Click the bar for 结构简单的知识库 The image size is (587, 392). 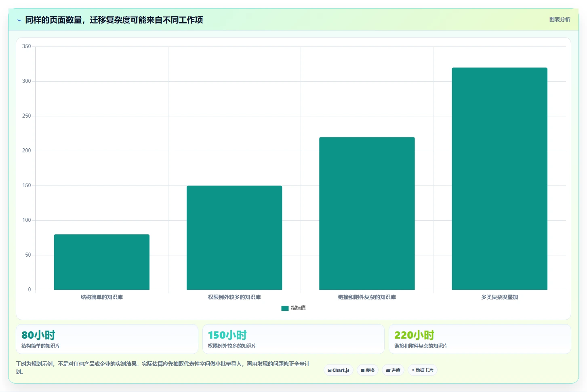point(102,262)
